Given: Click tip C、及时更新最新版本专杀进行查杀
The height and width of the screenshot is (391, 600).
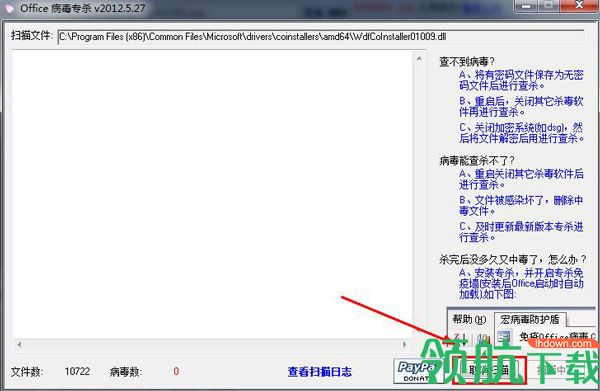Looking at the screenshot, I should [x=521, y=232].
